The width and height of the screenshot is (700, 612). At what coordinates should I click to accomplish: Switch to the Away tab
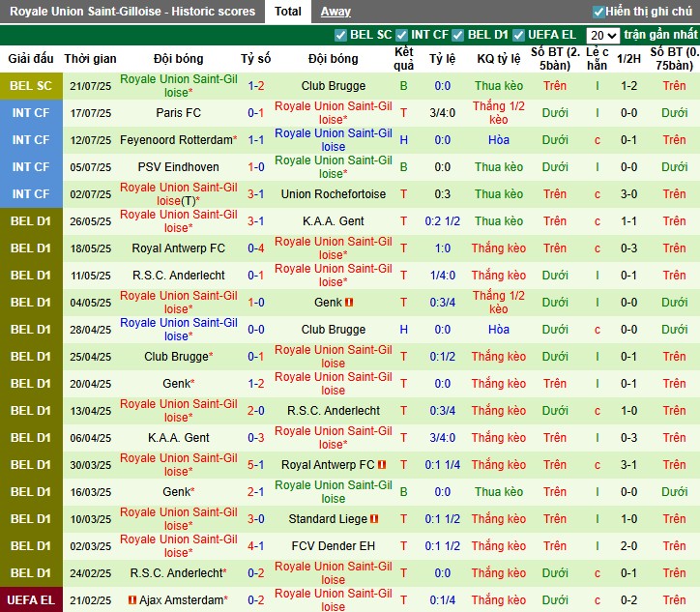coord(335,12)
